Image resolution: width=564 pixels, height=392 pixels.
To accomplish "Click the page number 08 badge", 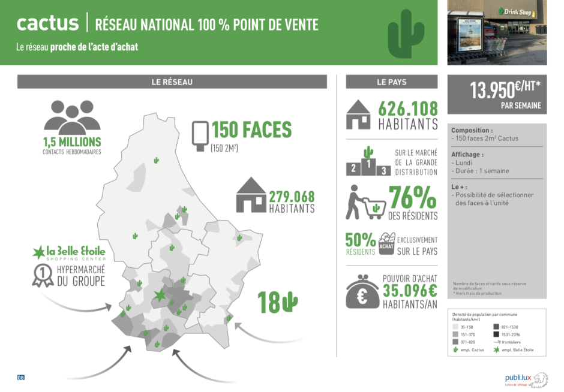I will pos(21,377).
